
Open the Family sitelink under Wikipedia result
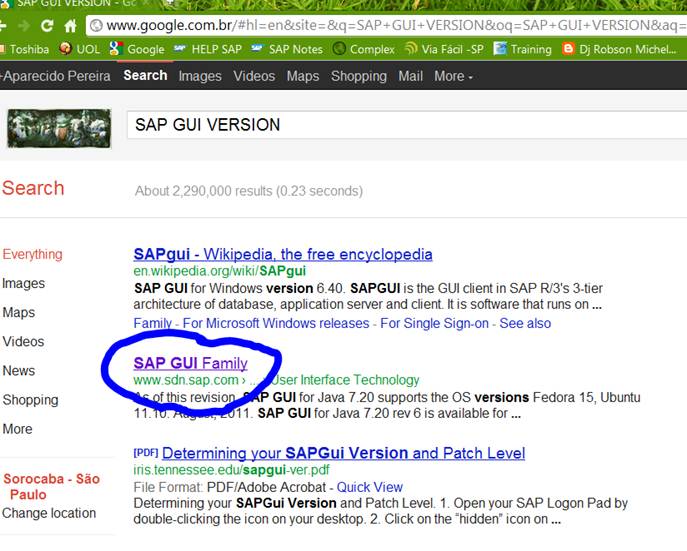point(152,323)
